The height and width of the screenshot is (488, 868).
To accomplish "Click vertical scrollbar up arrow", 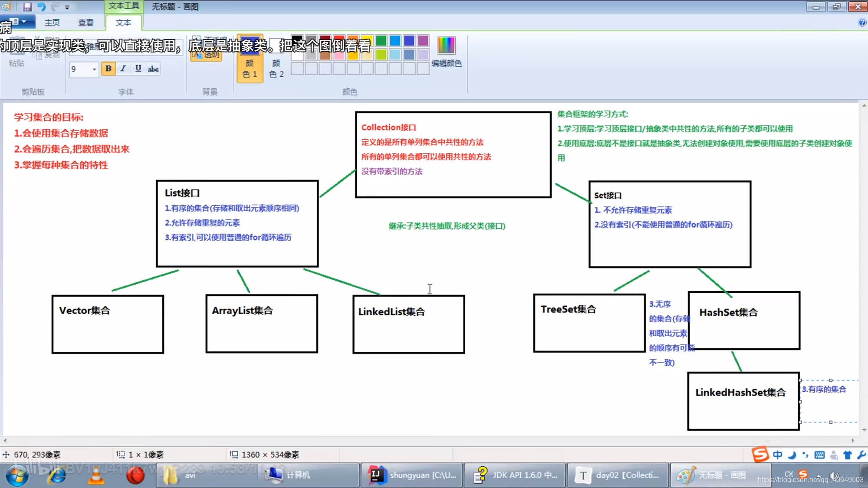I will [864, 106].
